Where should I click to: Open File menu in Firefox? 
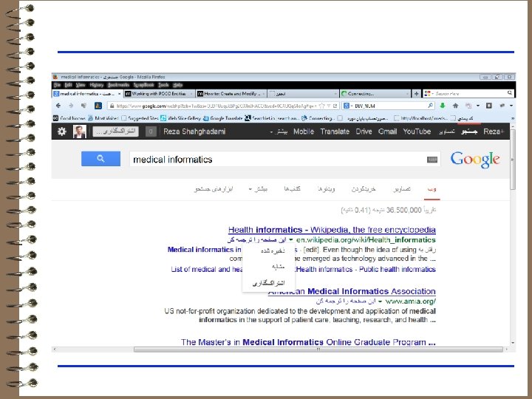(58, 85)
